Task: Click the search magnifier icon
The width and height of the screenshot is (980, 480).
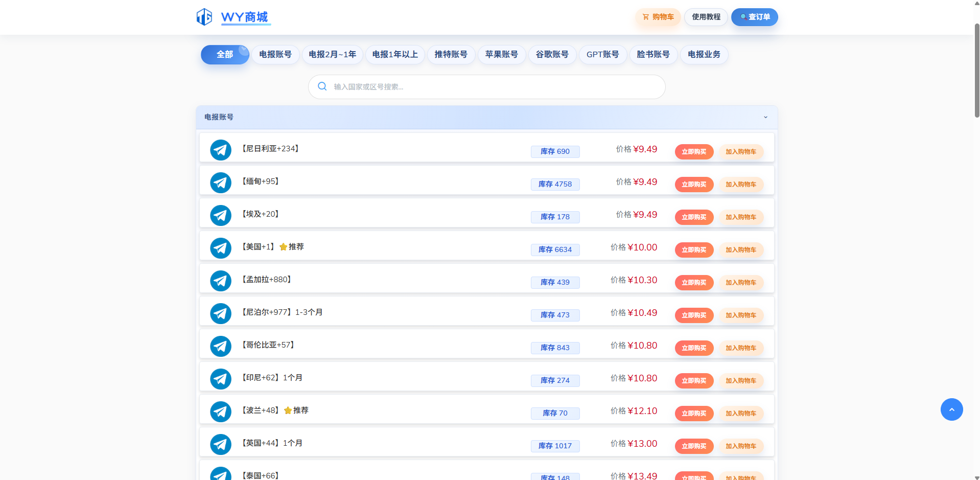Action: click(x=322, y=86)
